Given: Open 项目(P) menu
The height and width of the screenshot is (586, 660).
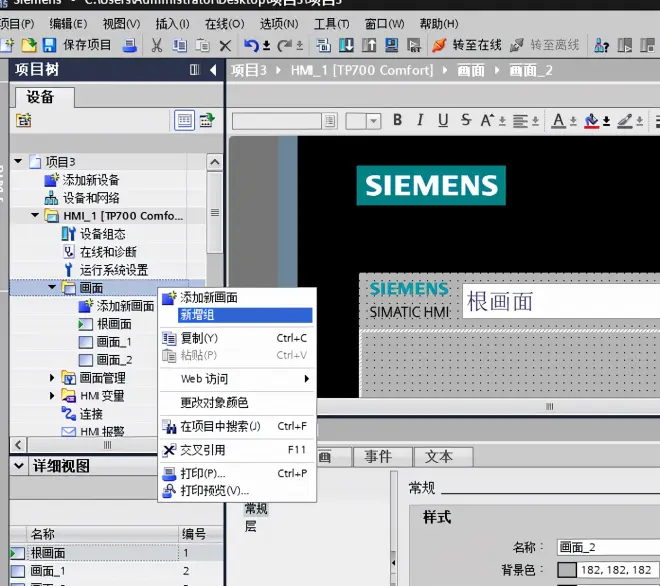Looking at the screenshot, I should 17,24.
